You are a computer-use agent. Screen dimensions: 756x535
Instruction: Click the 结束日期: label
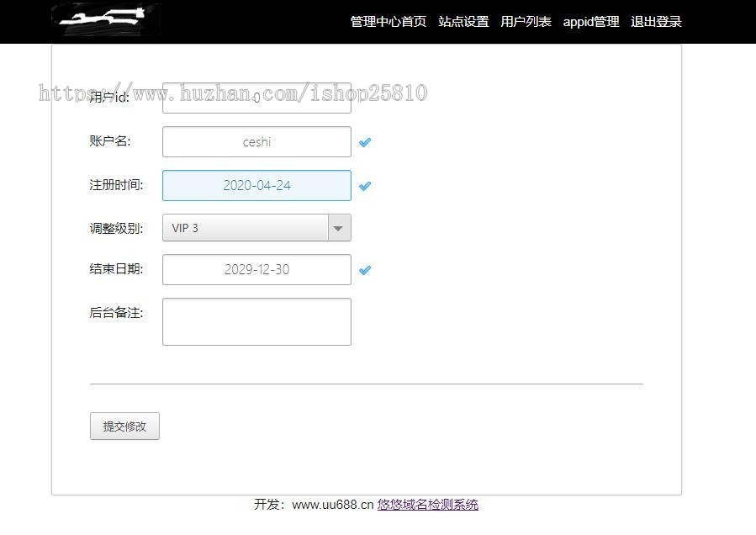click(116, 268)
